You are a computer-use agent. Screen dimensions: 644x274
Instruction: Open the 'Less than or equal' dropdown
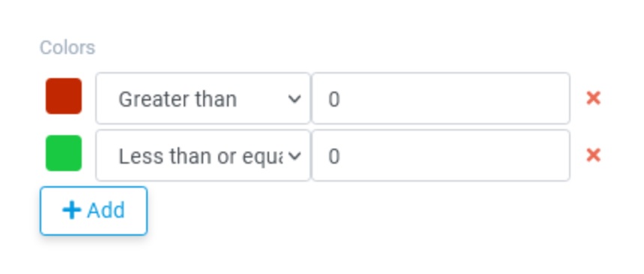click(203, 155)
